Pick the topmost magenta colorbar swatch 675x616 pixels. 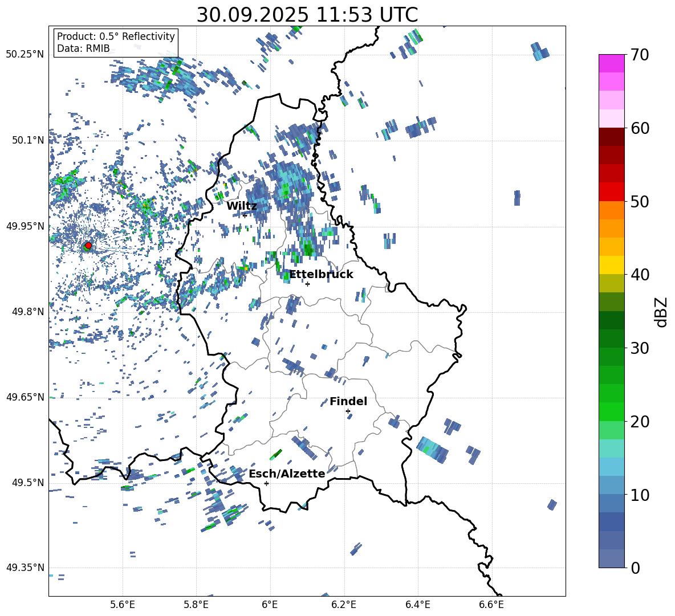coord(612,63)
